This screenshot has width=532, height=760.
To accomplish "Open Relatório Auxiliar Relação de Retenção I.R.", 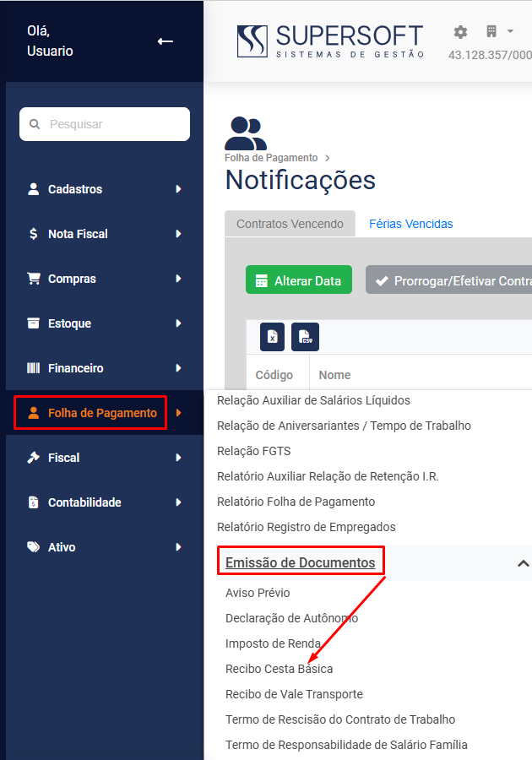I will [328, 476].
